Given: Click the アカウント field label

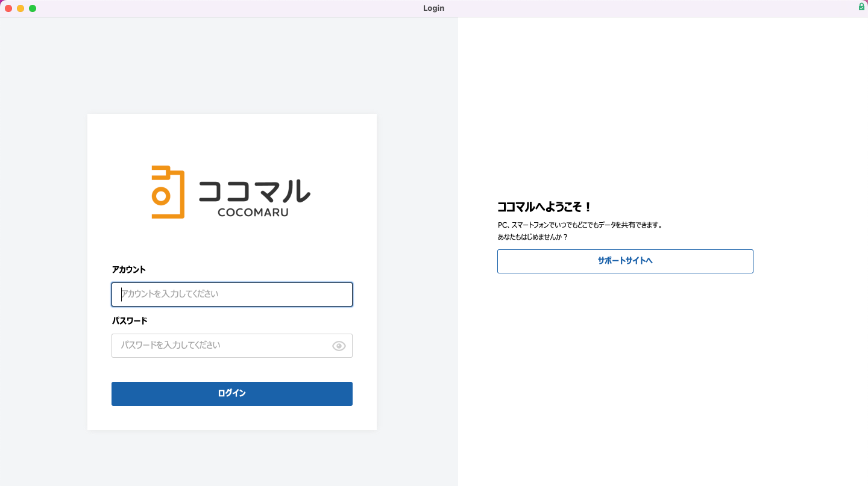Looking at the screenshot, I should (x=129, y=269).
